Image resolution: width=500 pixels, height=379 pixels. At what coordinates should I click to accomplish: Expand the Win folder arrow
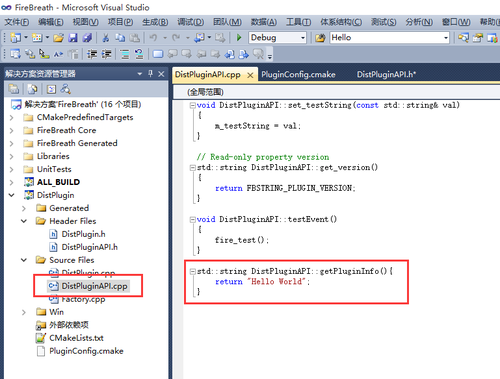[x=24, y=312]
